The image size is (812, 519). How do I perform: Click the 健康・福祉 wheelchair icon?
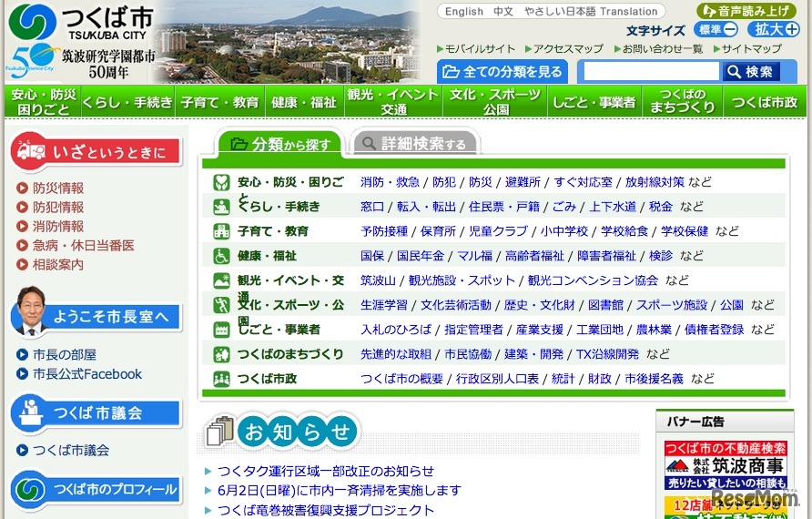tap(221, 256)
